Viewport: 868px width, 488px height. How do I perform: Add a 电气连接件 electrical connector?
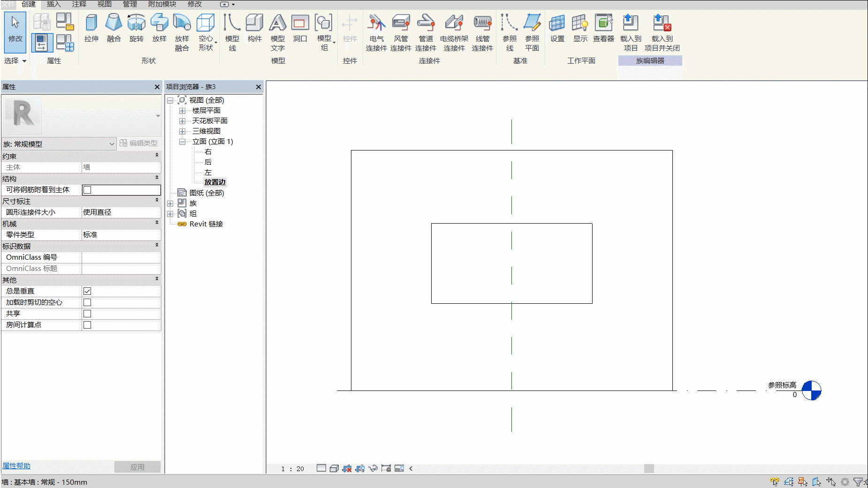pos(376,32)
